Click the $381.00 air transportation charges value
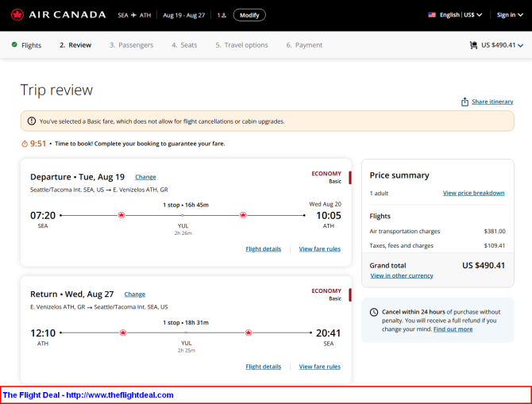Viewport: 532px width, 404px height. (495, 231)
